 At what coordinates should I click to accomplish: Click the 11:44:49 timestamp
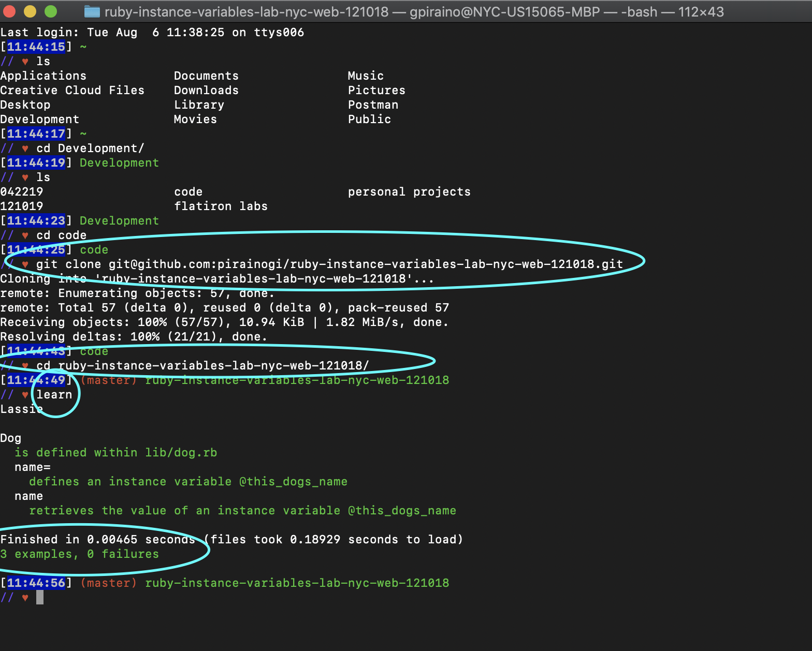tap(36, 380)
